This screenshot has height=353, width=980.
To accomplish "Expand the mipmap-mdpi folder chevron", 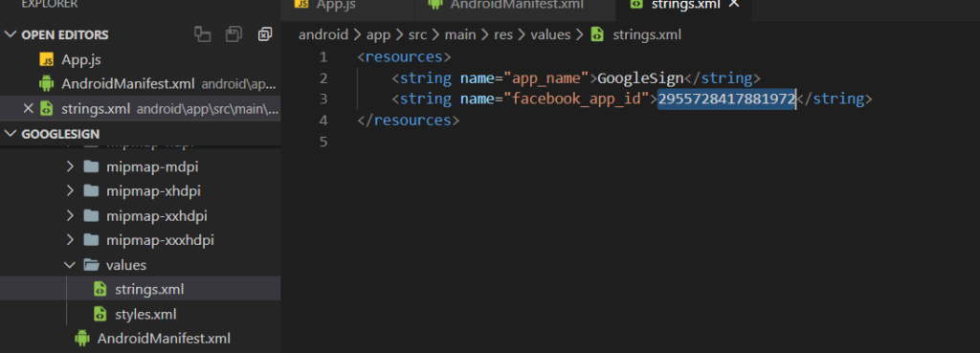I will (70, 166).
